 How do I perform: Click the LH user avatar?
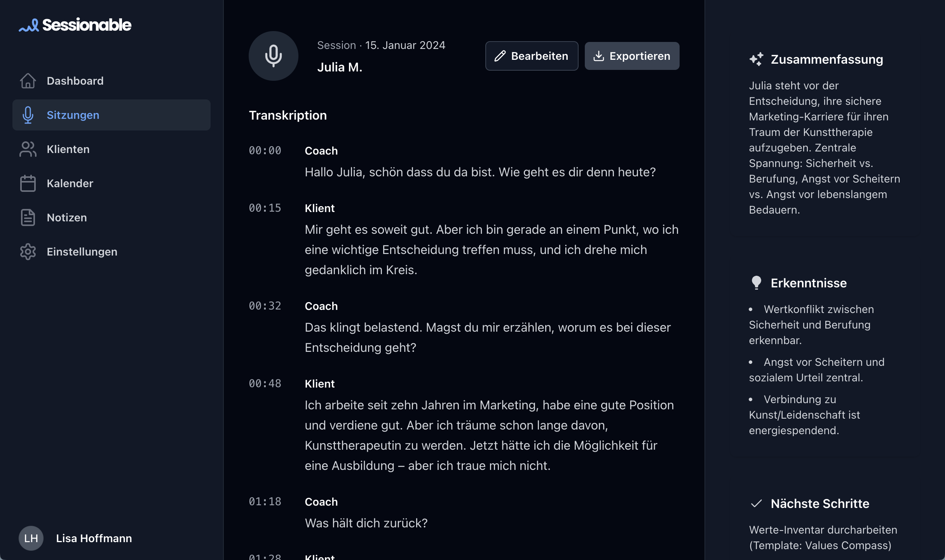tap(31, 538)
